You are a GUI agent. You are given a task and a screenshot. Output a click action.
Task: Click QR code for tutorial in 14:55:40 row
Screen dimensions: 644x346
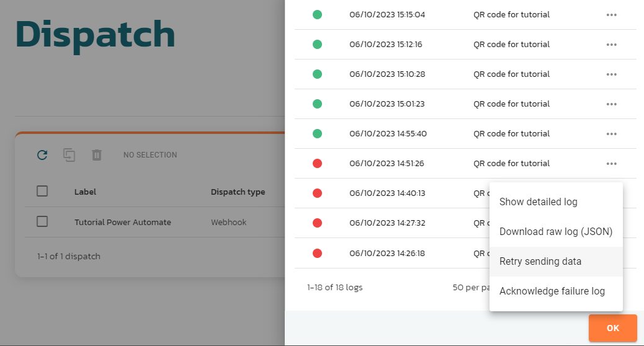click(x=511, y=134)
